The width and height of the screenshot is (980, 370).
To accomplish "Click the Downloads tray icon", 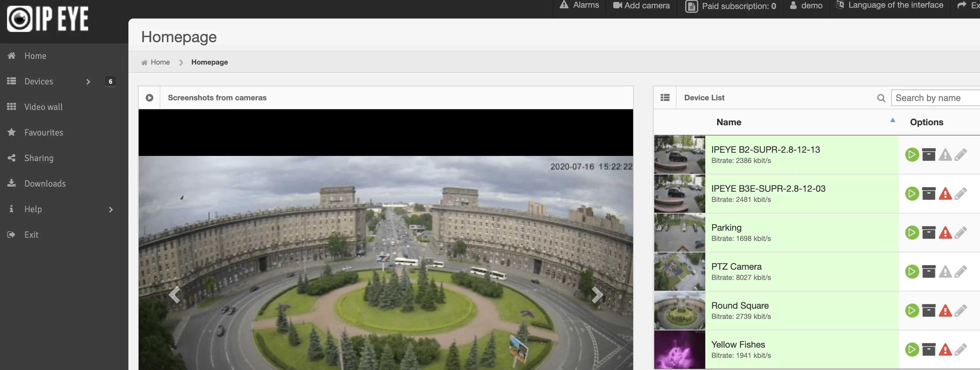I will [11, 183].
